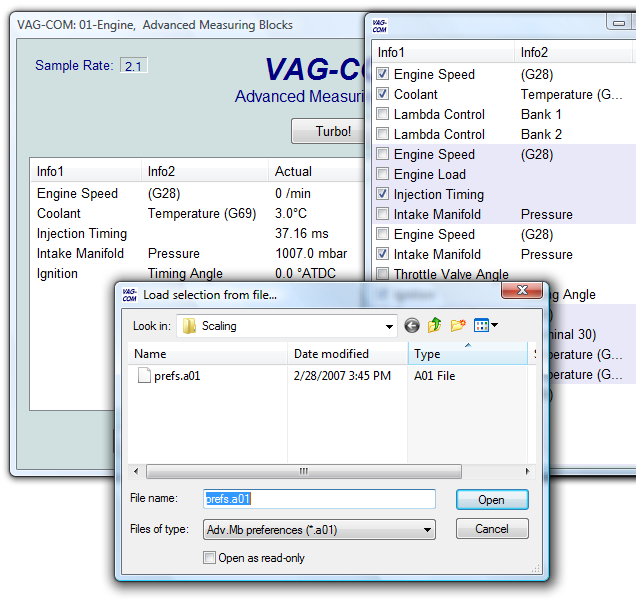The height and width of the screenshot is (600, 636).
Task: Click date 2/28/2007 3:45 PM cell
Action: [342, 376]
